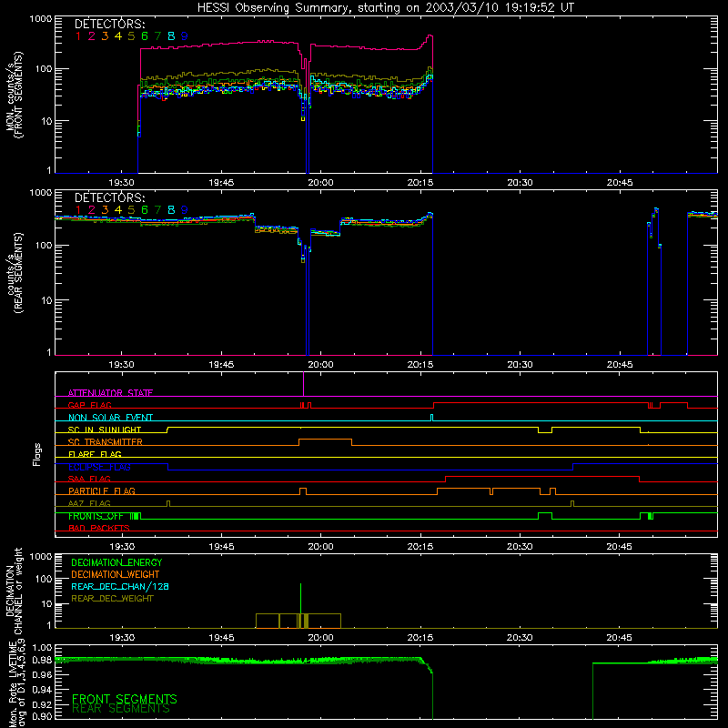Click the 19:30 tick under front segments plot
This screenshot has height=728, width=728.
[x=122, y=183]
